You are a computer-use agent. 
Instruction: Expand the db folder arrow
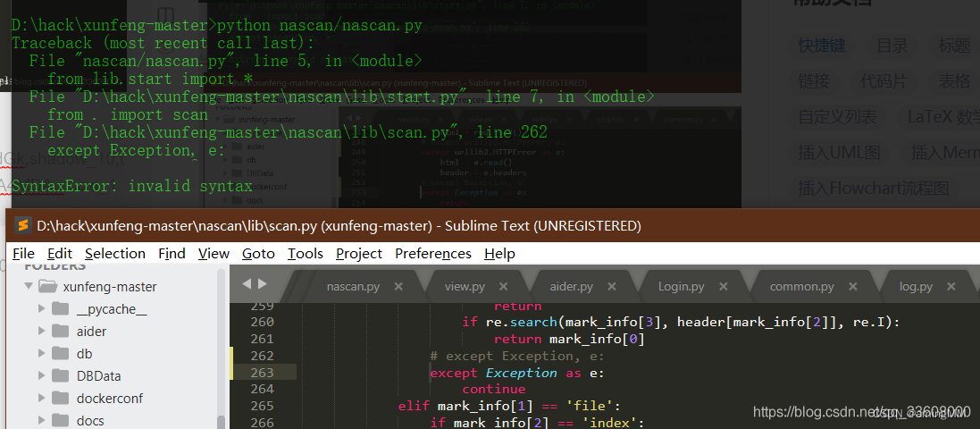tap(41, 354)
